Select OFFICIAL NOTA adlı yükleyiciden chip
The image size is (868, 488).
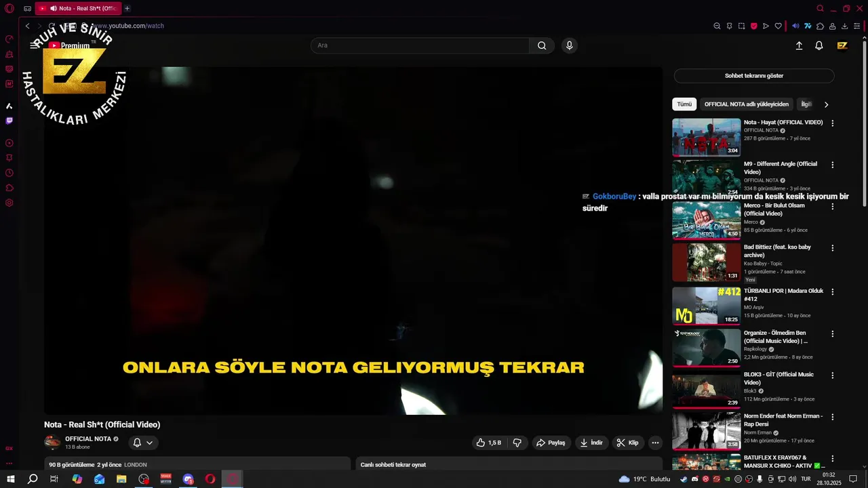click(747, 104)
